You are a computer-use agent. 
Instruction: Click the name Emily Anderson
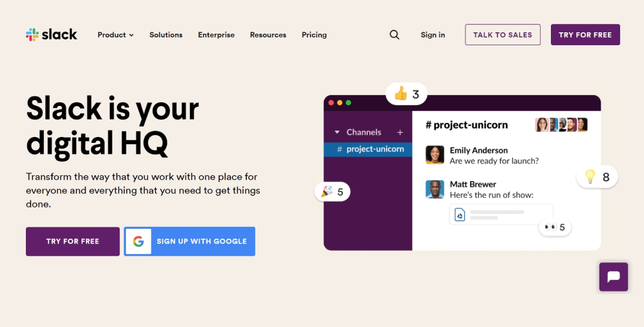tap(478, 150)
